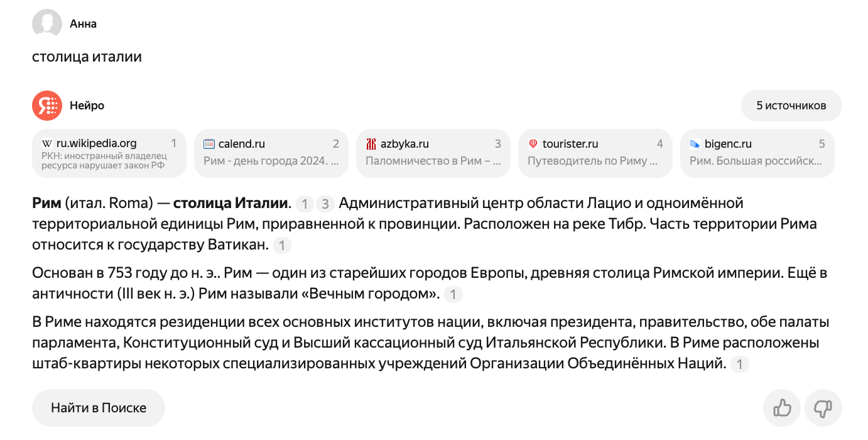Expand the «5 источников» sources list
This screenshot has width=868, height=440.
[791, 105]
